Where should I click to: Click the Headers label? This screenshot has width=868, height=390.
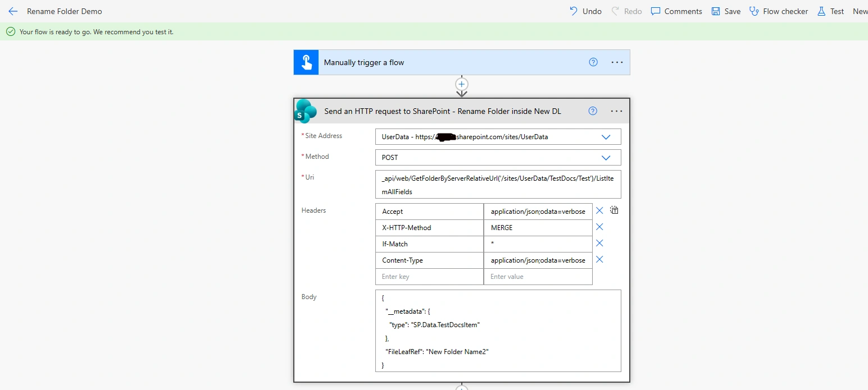coord(313,210)
